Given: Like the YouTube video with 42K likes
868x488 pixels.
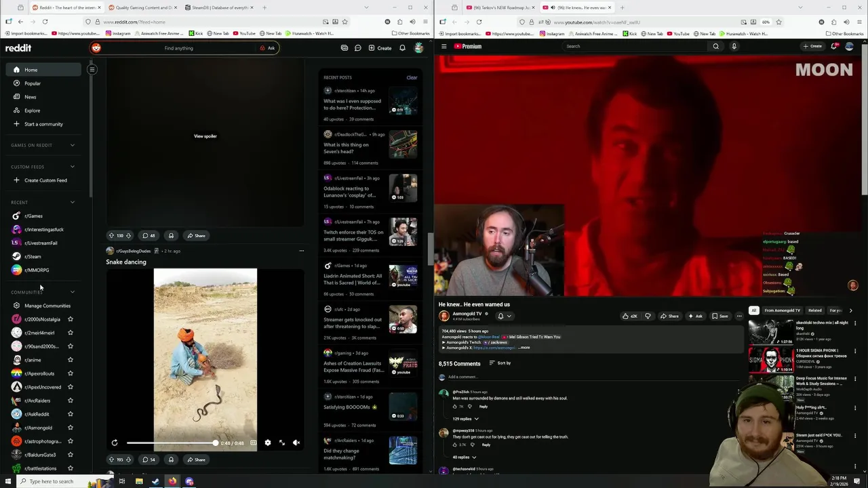Looking at the screenshot, I should pyautogui.click(x=631, y=316).
